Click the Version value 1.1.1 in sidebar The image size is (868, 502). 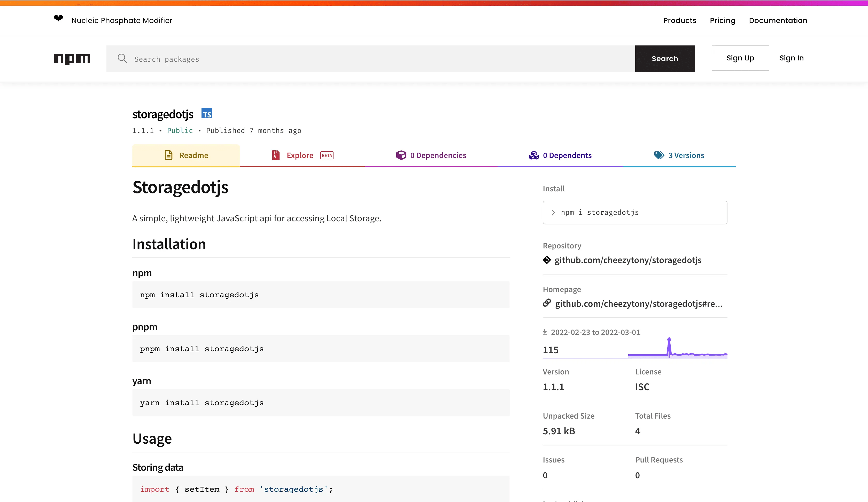553,387
